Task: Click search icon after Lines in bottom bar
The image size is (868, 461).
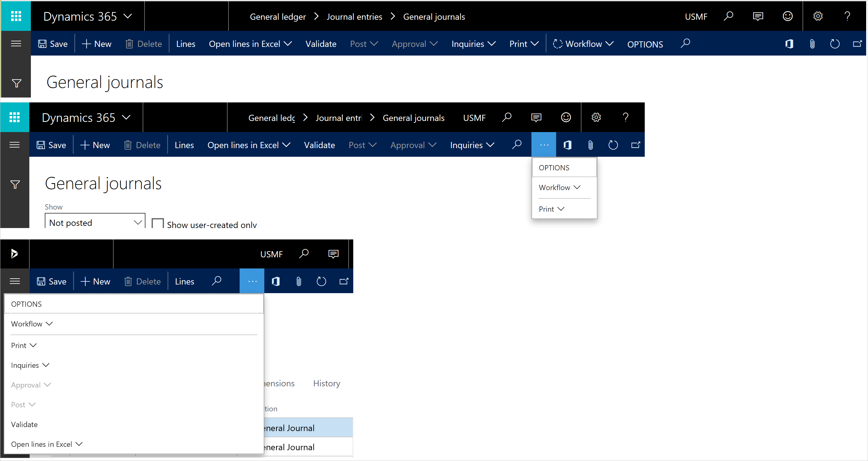Action: (216, 281)
